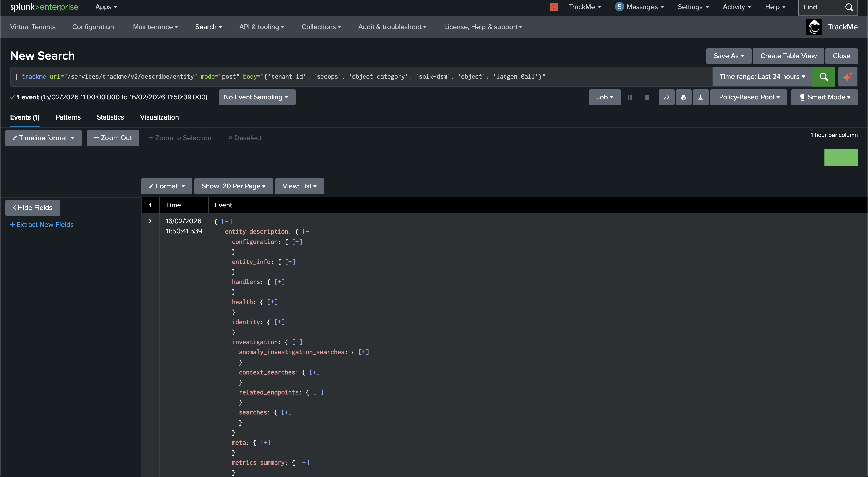Open the Time range: Last 24 hours picker

coord(762,77)
